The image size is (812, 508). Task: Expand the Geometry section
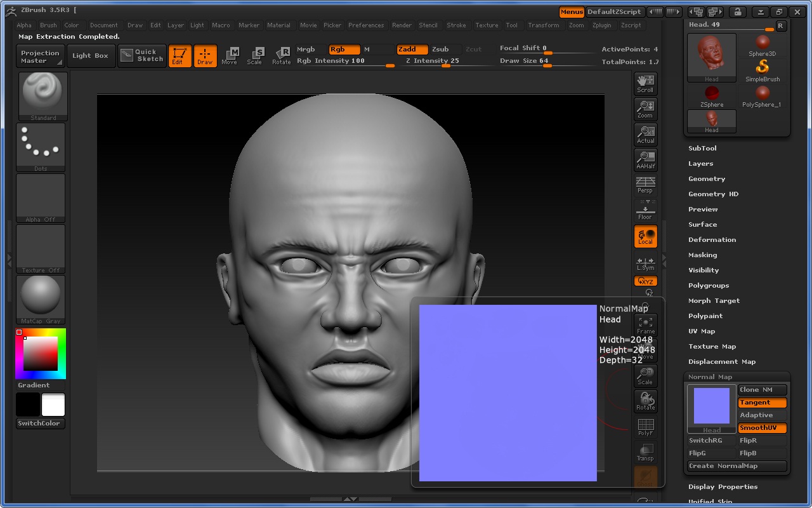(706, 179)
